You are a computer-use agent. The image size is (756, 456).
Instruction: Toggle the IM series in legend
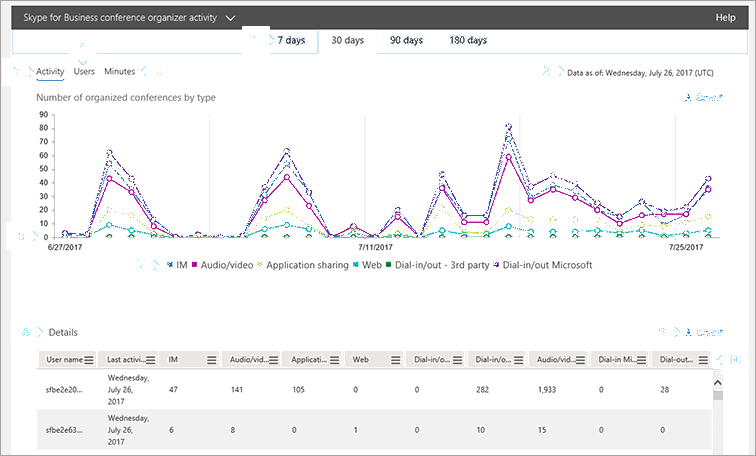pos(177,265)
